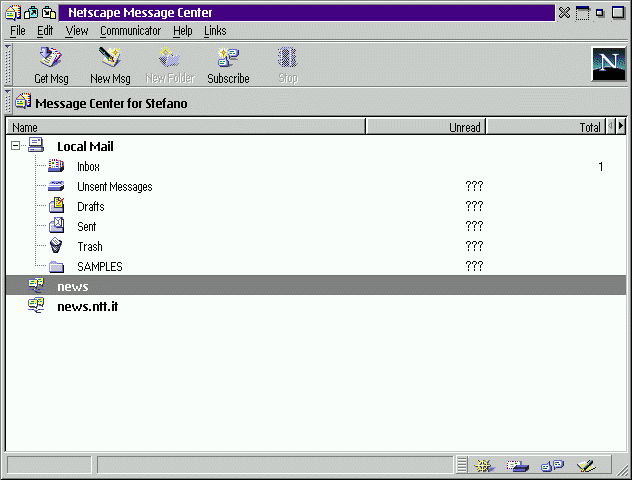This screenshot has height=480, width=632.
Task: Open the Edit menu
Action: pyautogui.click(x=45, y=31)
